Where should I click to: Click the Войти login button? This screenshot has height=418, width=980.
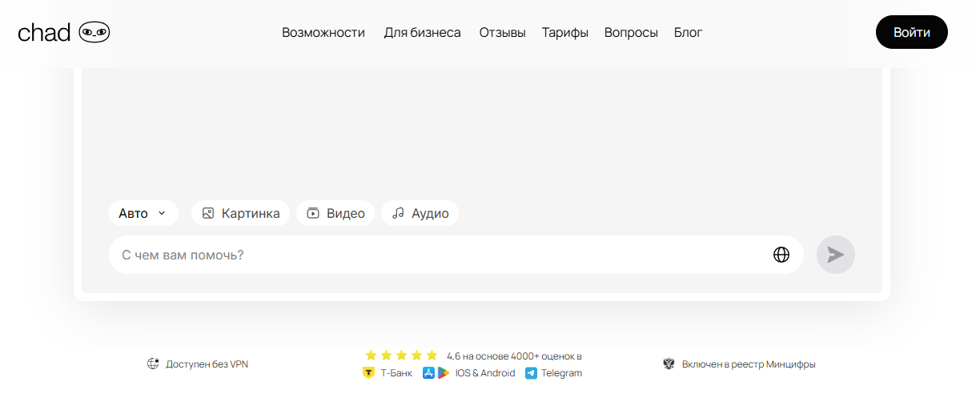pos(911,32)
